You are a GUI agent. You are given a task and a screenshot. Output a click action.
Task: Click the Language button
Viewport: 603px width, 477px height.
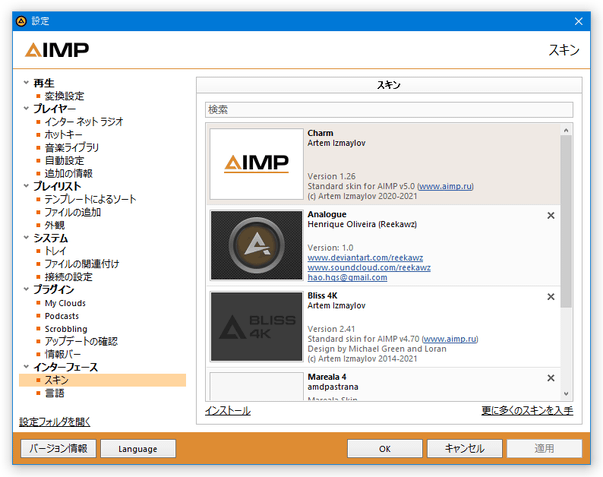(138, 449)
